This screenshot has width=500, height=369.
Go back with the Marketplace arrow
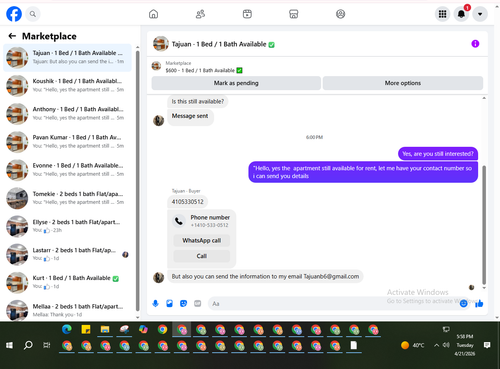click(x=12, y=36)
